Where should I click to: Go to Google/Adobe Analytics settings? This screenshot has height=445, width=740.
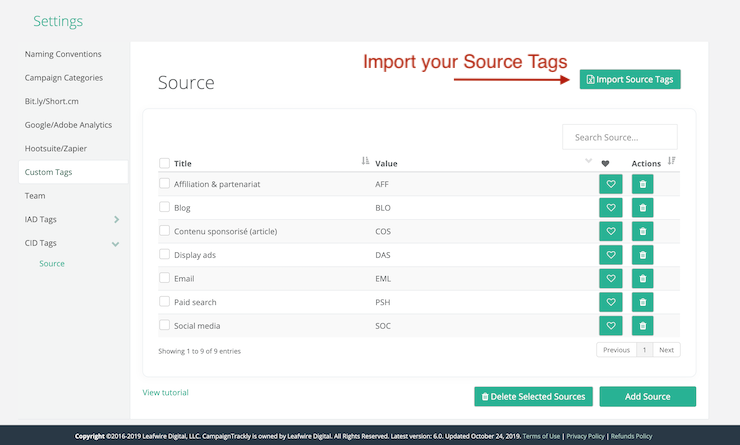(68, 125)
